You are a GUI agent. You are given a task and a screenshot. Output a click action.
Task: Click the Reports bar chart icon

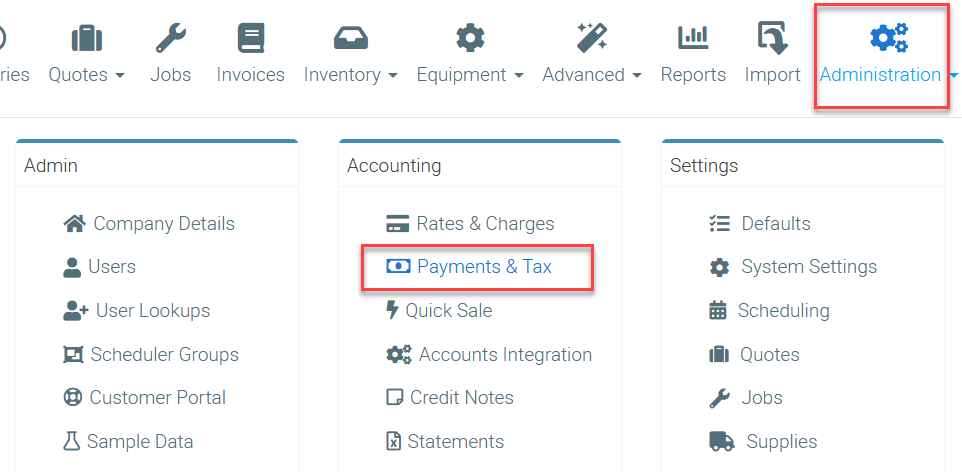click(x=693, y=38)
